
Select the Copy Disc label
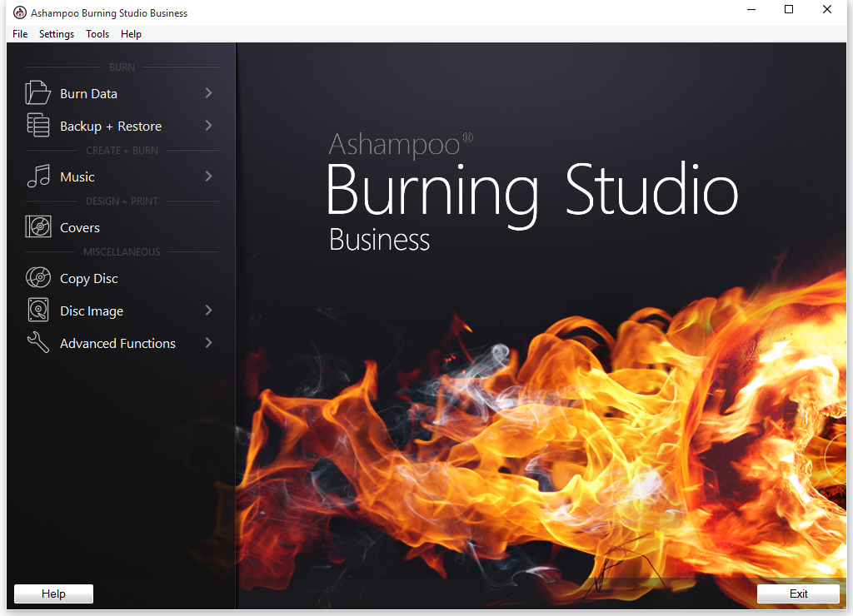pyautogui.click(x=88, y=278)
